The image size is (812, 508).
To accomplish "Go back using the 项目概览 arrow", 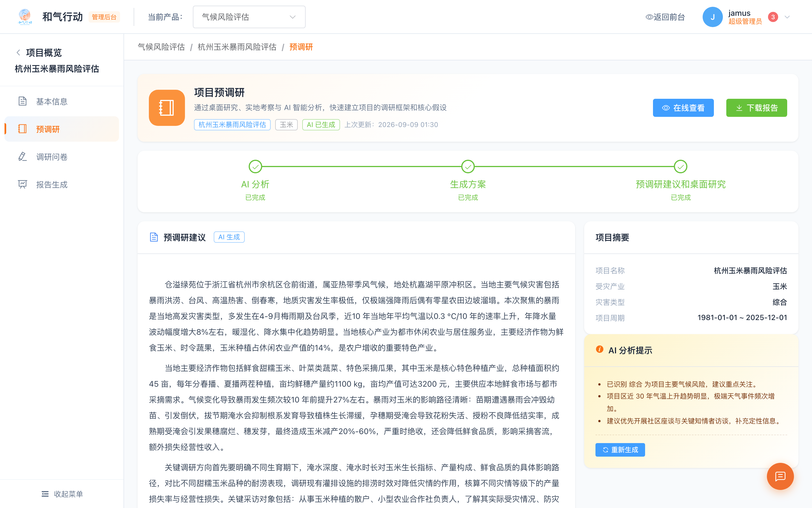I will coord(18,52).
